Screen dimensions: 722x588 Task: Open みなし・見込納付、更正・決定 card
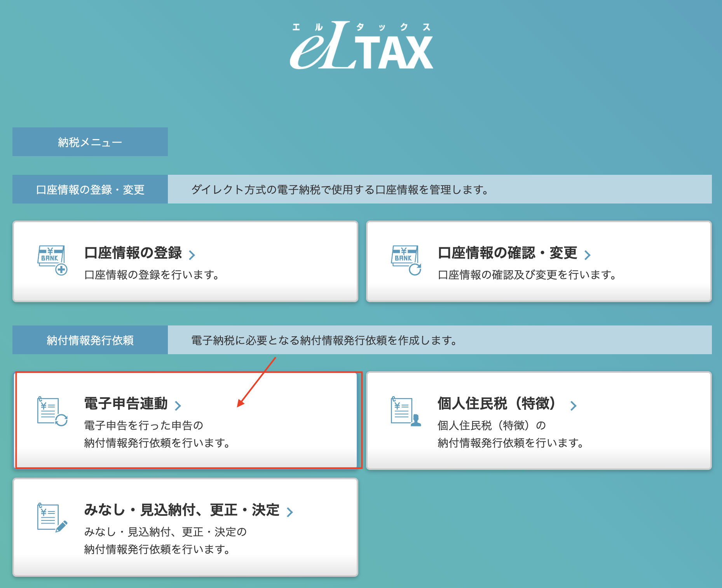pos(185,527)
